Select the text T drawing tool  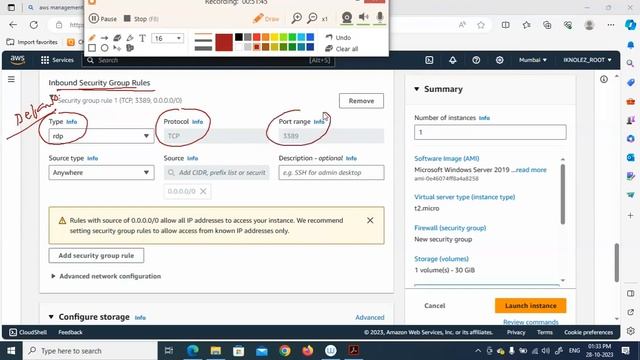click(142, 38)
